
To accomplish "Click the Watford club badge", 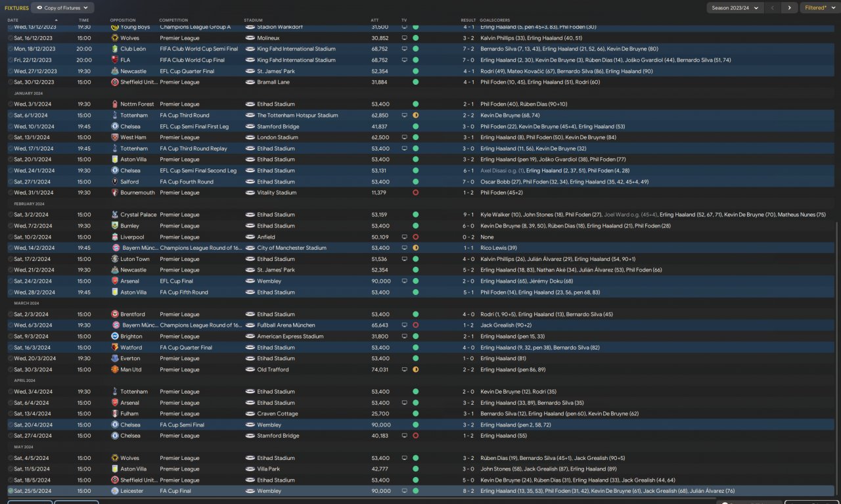I will click(115, 348).
